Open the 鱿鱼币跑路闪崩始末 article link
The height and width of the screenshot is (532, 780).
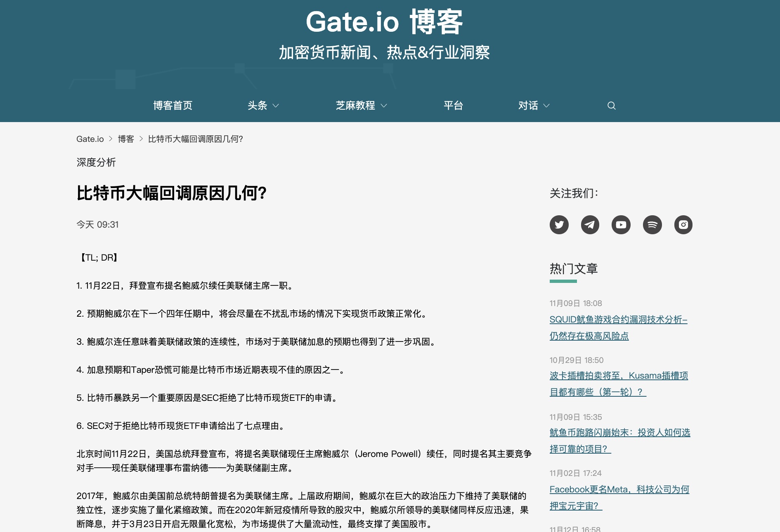point(619,440)
